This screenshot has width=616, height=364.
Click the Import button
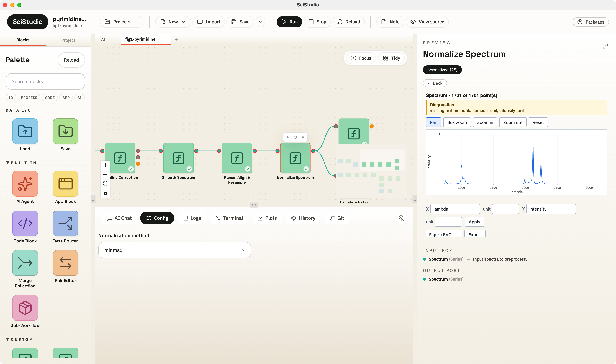pos(209,22)
